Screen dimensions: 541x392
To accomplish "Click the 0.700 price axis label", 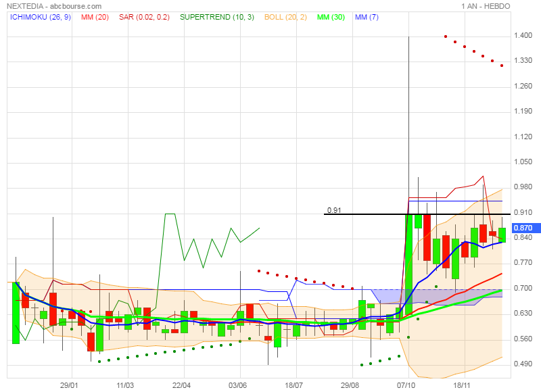I will tap(523, 288).
